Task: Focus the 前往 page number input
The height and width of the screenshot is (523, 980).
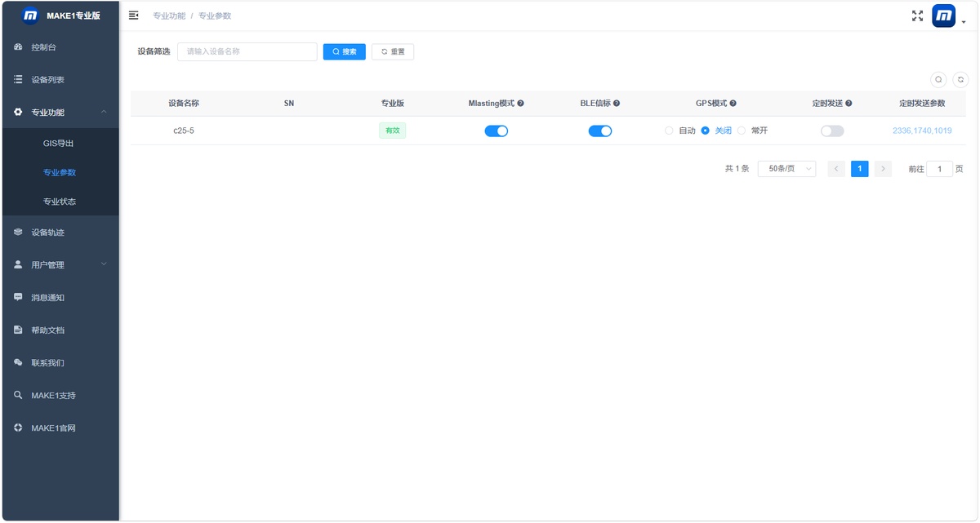Action: 939,169
